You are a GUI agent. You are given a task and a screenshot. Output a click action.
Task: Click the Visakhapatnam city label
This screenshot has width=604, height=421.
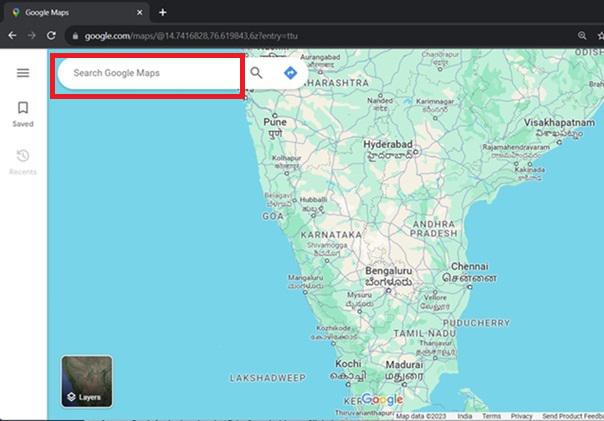click(559, 122)
